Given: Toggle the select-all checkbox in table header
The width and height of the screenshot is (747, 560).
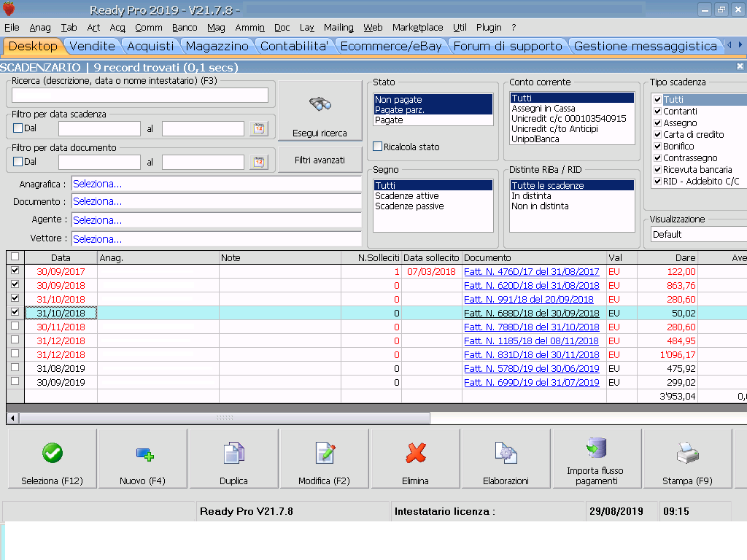Looking at the screenshot, I should coord(15,257).
